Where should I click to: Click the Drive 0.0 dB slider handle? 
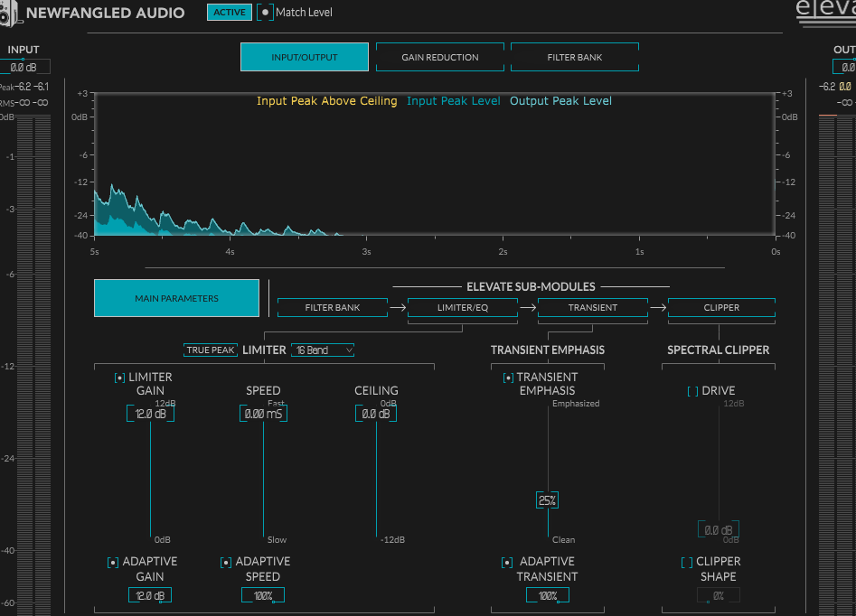[x=719, y=530]
